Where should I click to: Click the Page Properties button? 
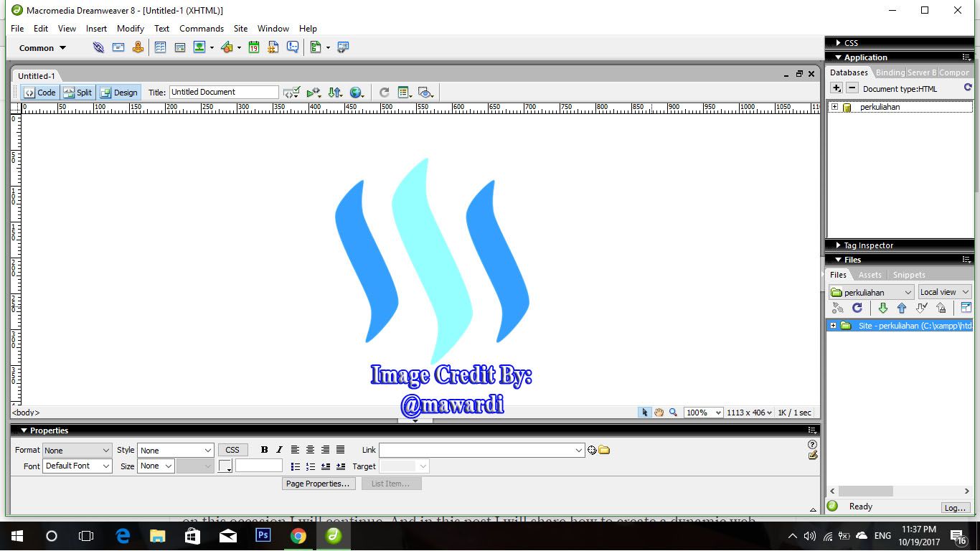click(x=318, y=484)
